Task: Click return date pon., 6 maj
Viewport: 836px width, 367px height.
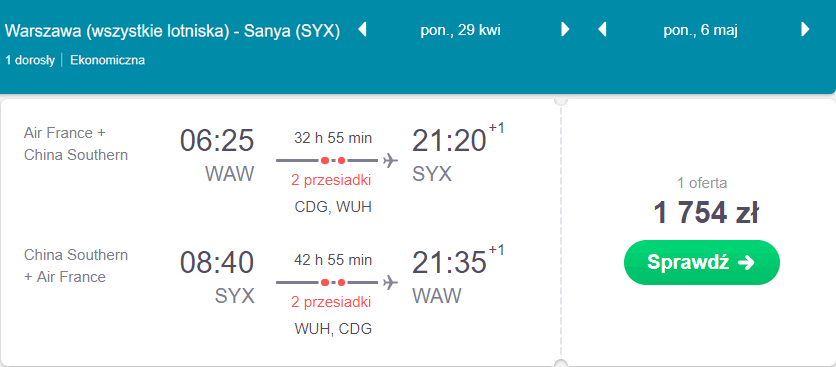Action: (701, 30)
